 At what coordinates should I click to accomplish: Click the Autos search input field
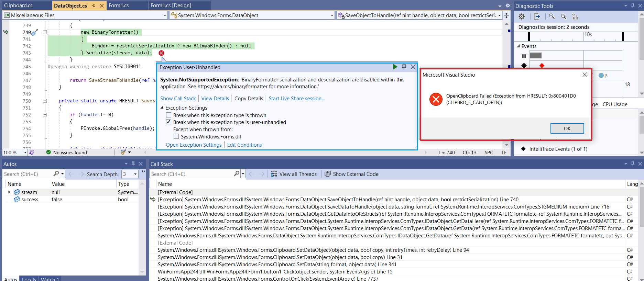click(28, 174)
